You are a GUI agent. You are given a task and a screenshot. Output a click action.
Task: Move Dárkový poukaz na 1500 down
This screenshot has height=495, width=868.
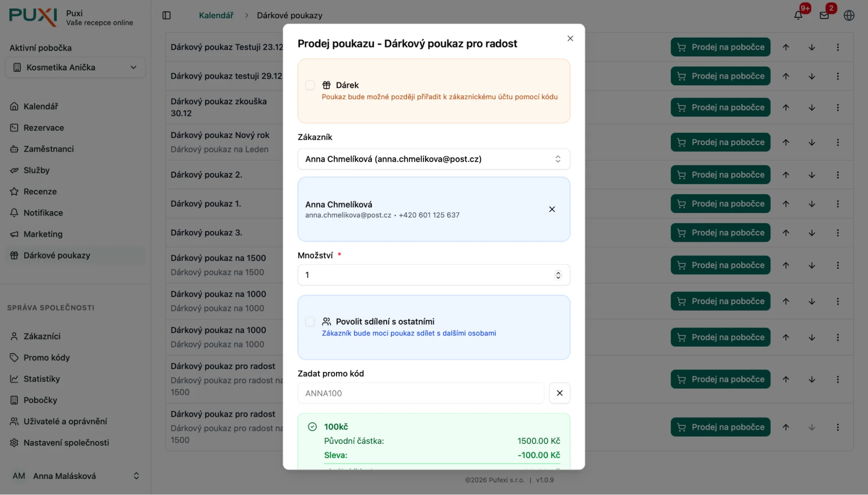(812, 265)
